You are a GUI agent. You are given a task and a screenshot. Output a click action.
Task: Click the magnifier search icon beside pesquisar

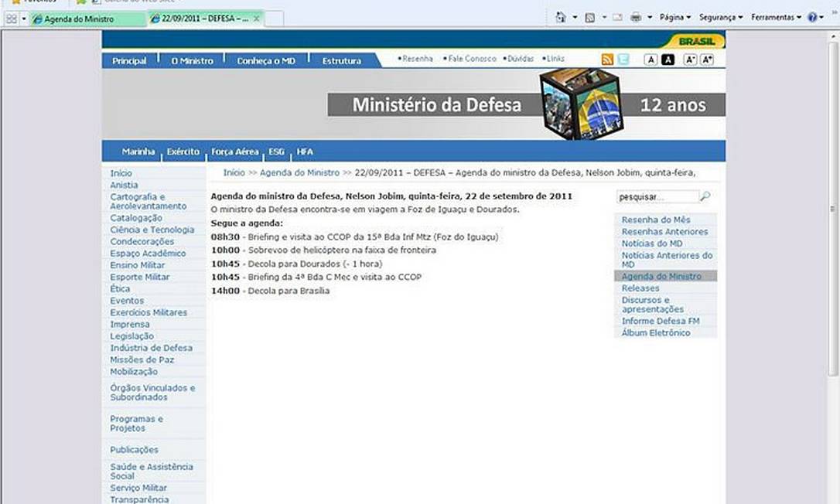tap(705, 197)
